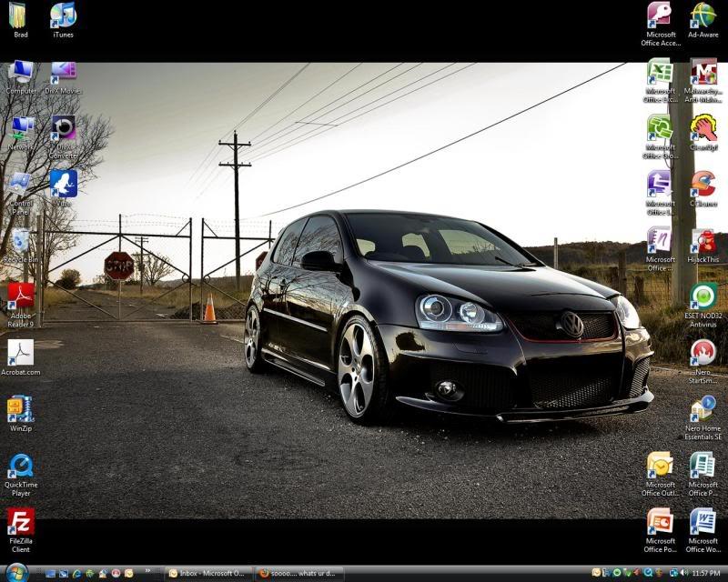This screenshot has height=582, width=728.
Task: Click Show Desktop in Quick Launch
Action: (x=51, y=574)
